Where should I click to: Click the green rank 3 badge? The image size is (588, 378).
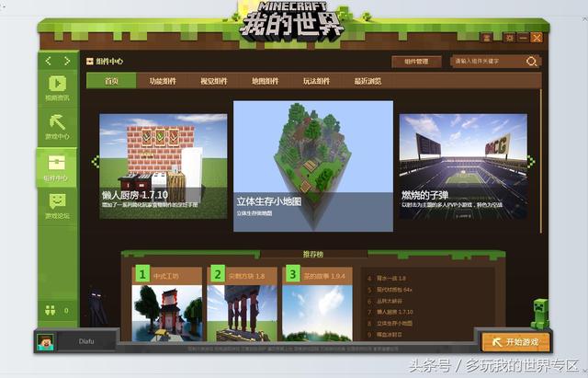[x=293, y=274]
